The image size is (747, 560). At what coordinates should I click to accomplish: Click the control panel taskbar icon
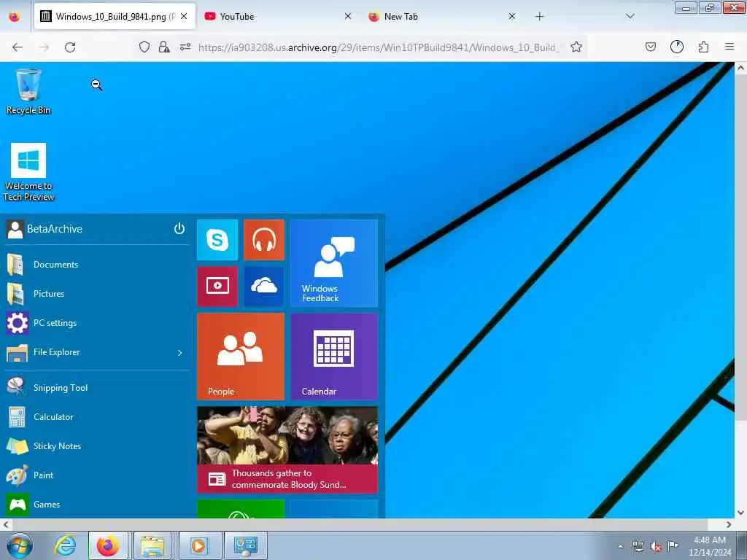245,545
